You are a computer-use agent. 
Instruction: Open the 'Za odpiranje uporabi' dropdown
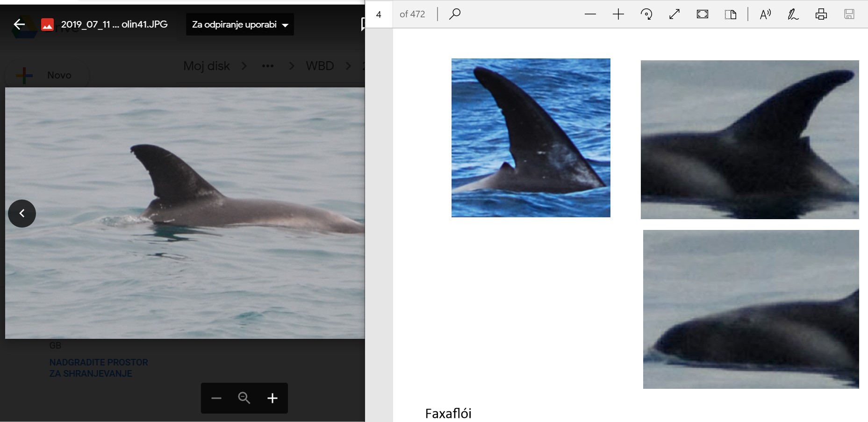point(240,24)
